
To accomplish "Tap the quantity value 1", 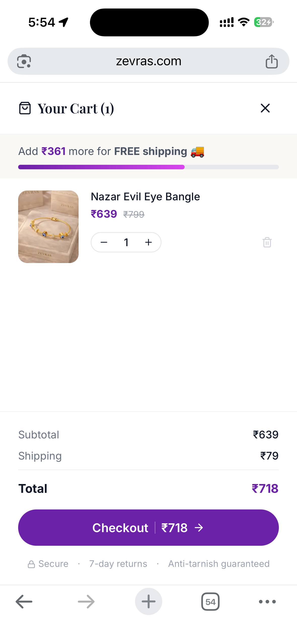I will point(126,242).
